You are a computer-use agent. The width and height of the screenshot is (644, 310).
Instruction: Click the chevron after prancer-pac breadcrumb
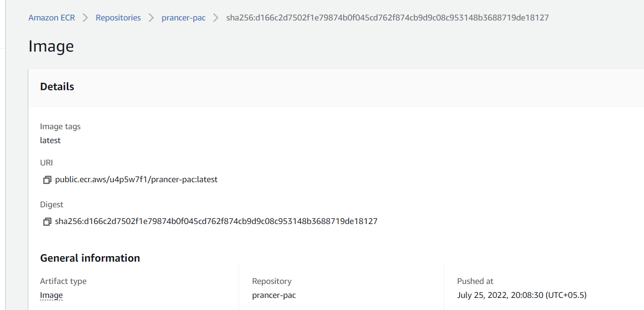216,18
